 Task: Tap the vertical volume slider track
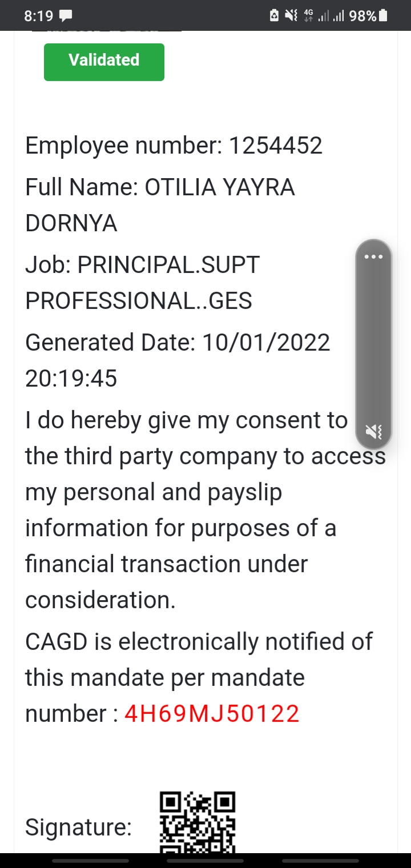click(x=373, y=343)
